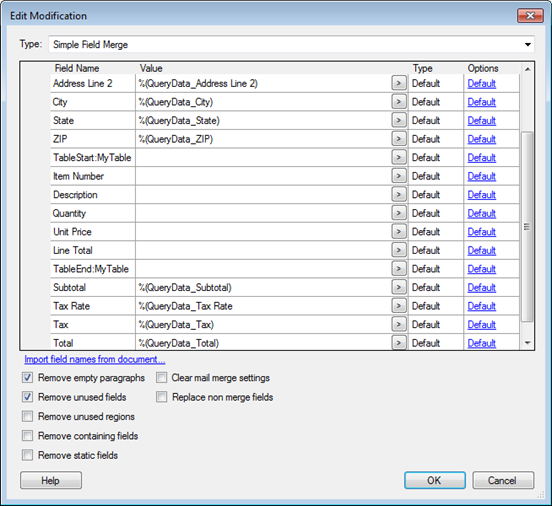Viewport: 552px width, 506px height.
Task: Click the arrow button for Unit Price
Action: [x=399, y=232]
